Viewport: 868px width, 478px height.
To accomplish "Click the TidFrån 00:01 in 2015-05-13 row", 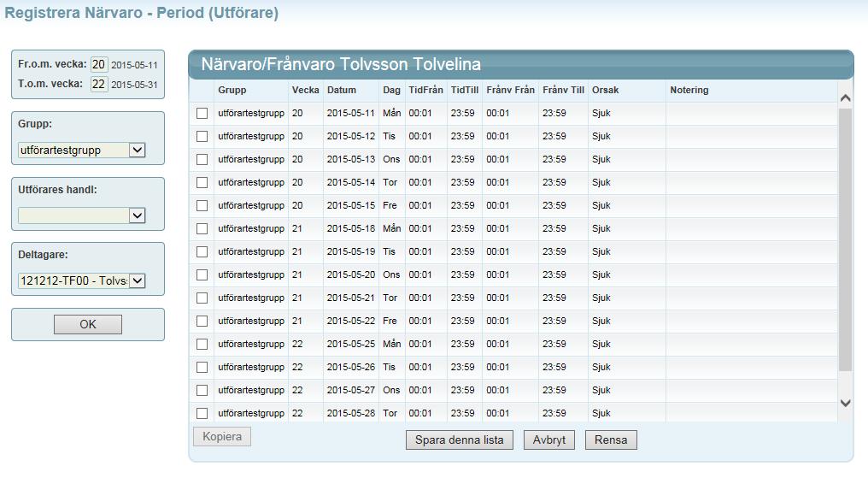I will [420, 160].
